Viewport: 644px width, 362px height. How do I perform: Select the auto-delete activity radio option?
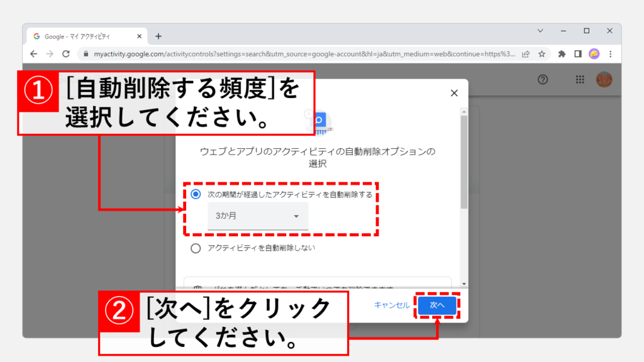(196, 194)
